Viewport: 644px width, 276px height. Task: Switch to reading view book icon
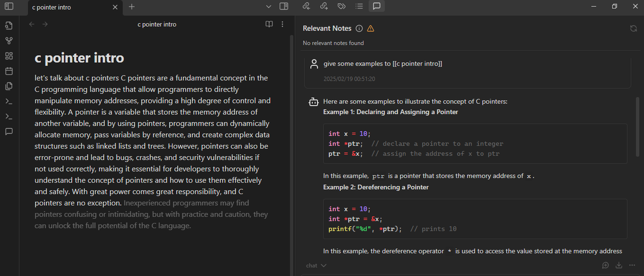pos(269,24)
